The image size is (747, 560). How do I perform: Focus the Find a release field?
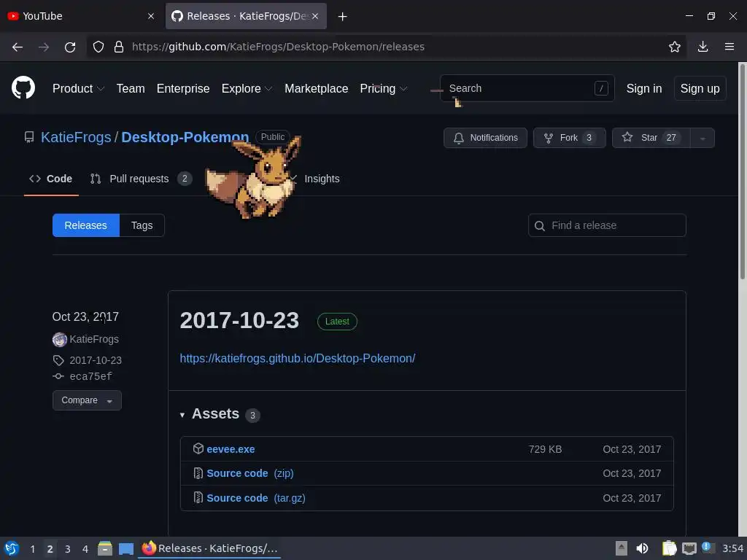(607, 225)
